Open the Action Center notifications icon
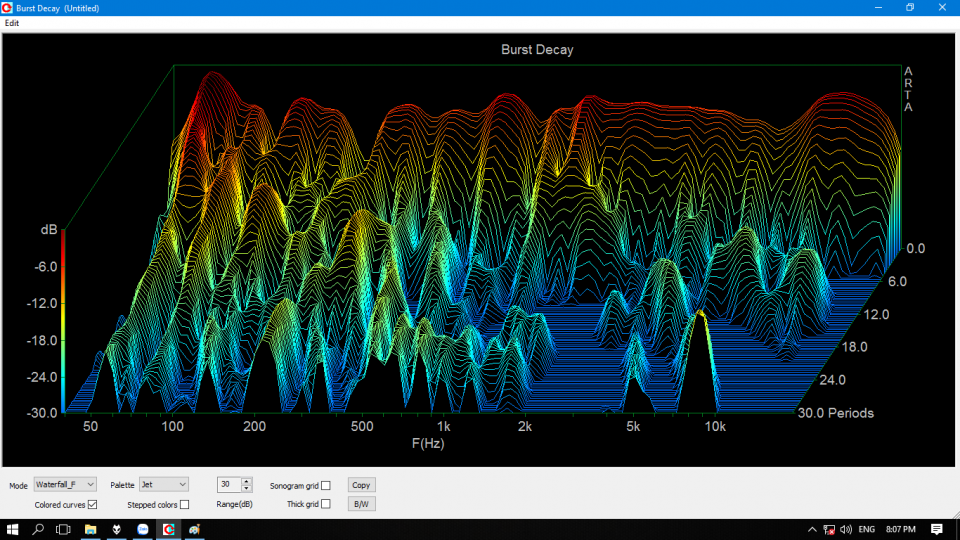The width and height of the screenshot is (960, 540). tap(937, 529)
